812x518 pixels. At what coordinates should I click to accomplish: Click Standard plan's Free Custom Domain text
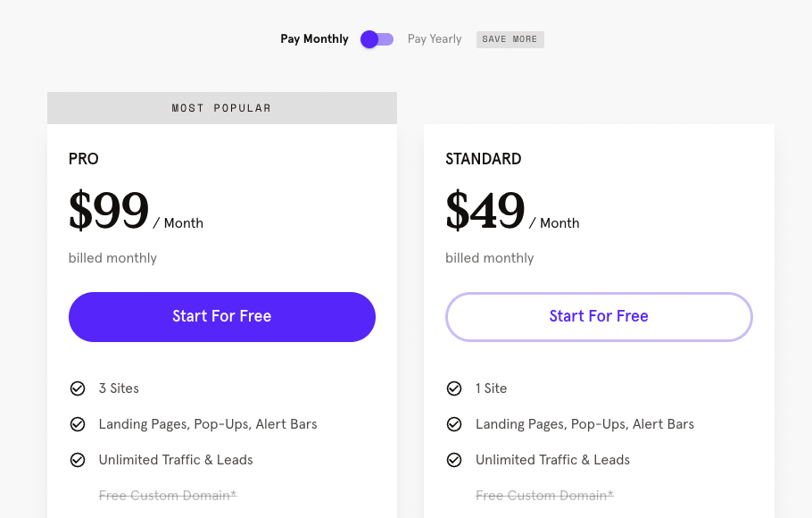pyautogui.click(x=545, y=496)
